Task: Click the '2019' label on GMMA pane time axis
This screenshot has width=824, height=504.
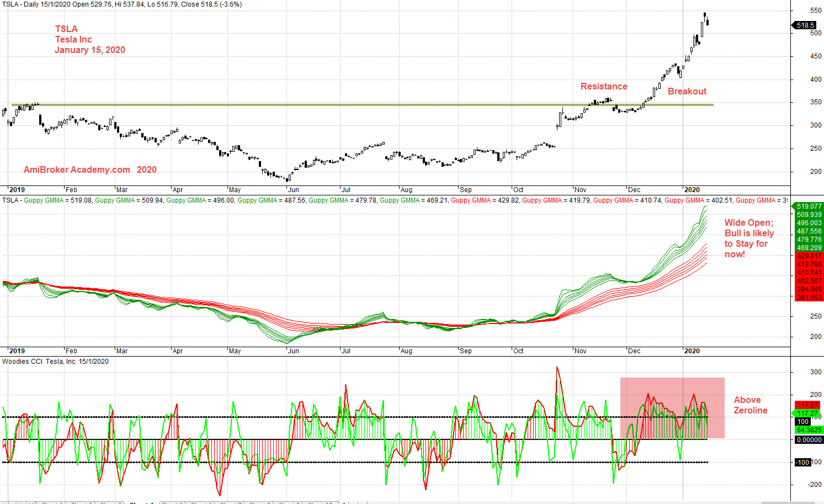Action: click(17, 351)
